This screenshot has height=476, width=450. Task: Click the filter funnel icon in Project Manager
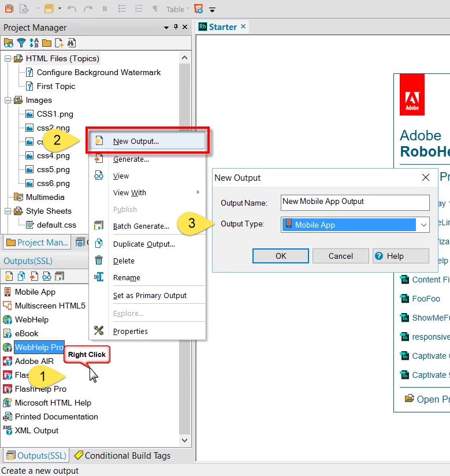click(x=21, y=43)
